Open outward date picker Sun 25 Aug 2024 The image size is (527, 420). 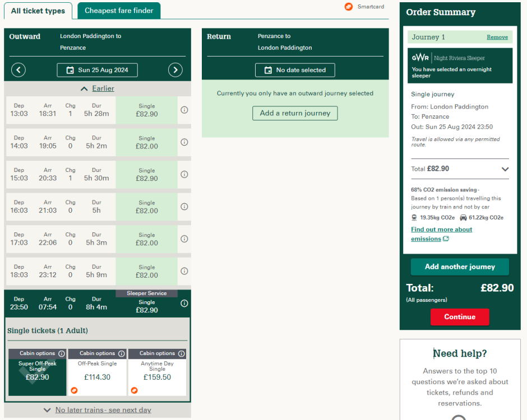[97, 70]
